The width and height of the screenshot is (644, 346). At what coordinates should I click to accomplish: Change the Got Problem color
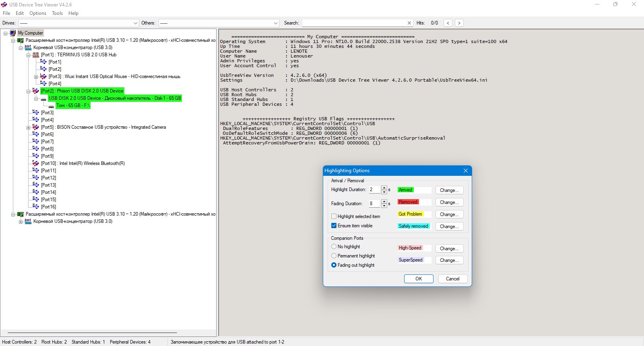[449, 214]
